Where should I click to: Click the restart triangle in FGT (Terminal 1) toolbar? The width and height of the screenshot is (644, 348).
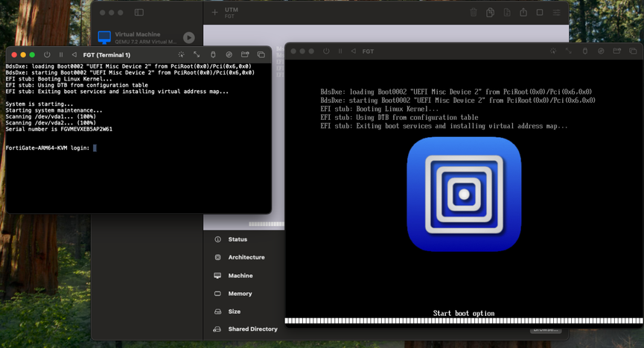coord(74,54)
